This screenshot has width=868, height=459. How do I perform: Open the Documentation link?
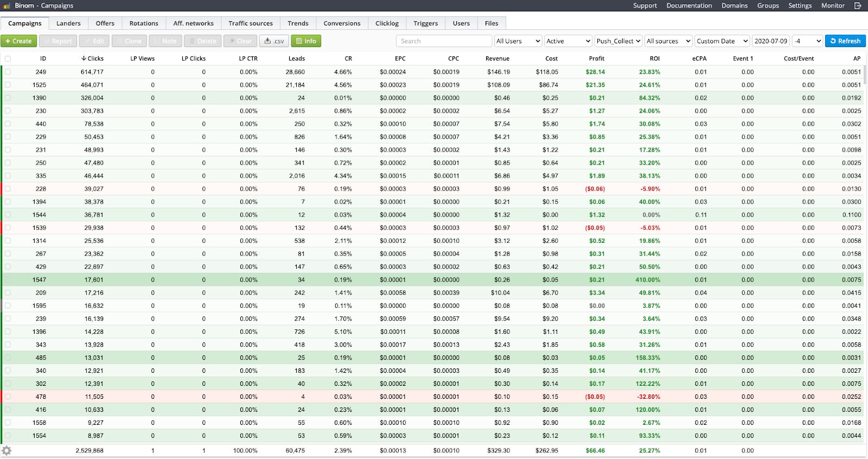[689, 5]
